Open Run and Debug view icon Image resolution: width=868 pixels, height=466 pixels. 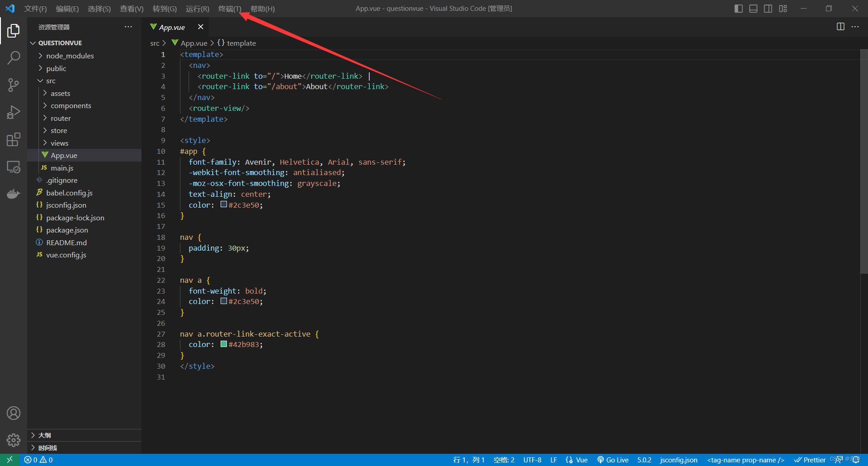(x=14, y=112)
